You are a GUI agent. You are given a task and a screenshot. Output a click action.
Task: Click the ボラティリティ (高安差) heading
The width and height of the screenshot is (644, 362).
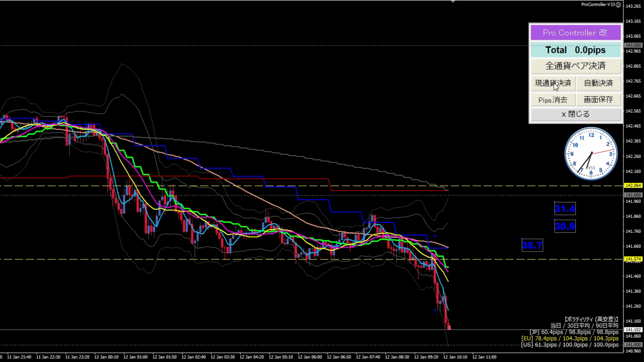click(x=591, y=319)
